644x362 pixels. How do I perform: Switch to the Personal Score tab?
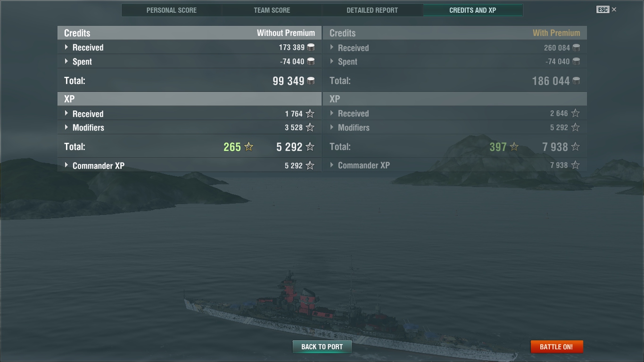click(x=172, y=10)
